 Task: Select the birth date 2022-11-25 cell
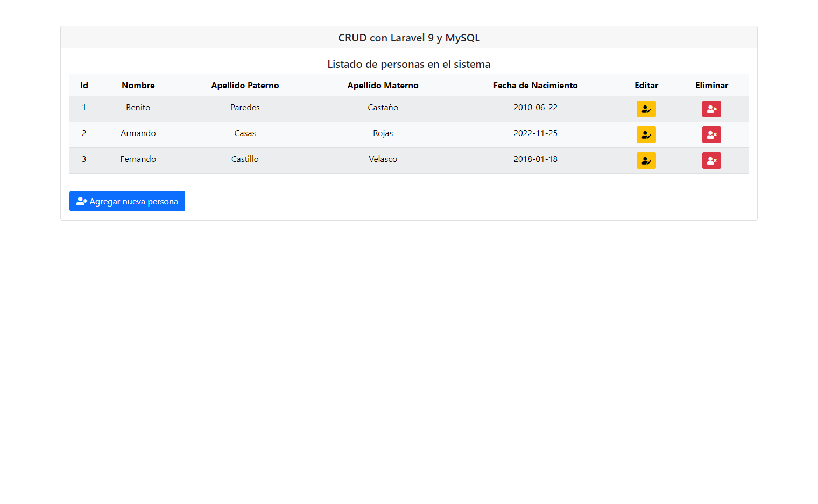click(535, 133)
